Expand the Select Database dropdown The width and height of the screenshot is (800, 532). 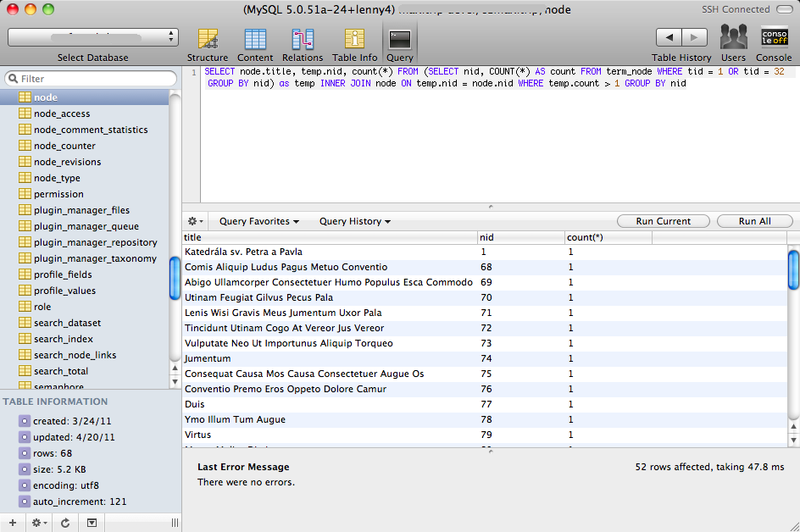[x=93, y=37]
